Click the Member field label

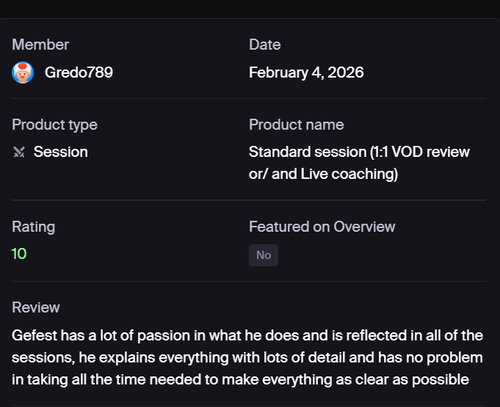(x=40, y=45)
